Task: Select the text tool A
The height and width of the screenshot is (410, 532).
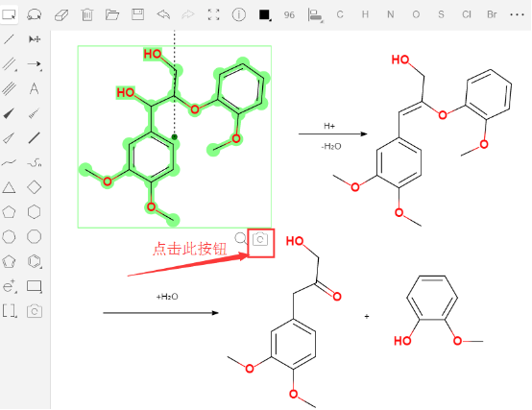Action: pos(34,89)
